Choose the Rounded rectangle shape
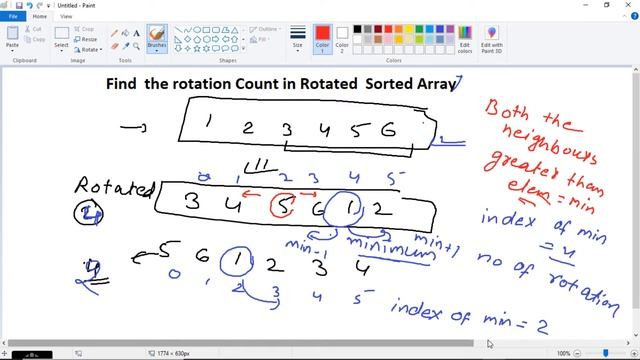 pos(216,30)
